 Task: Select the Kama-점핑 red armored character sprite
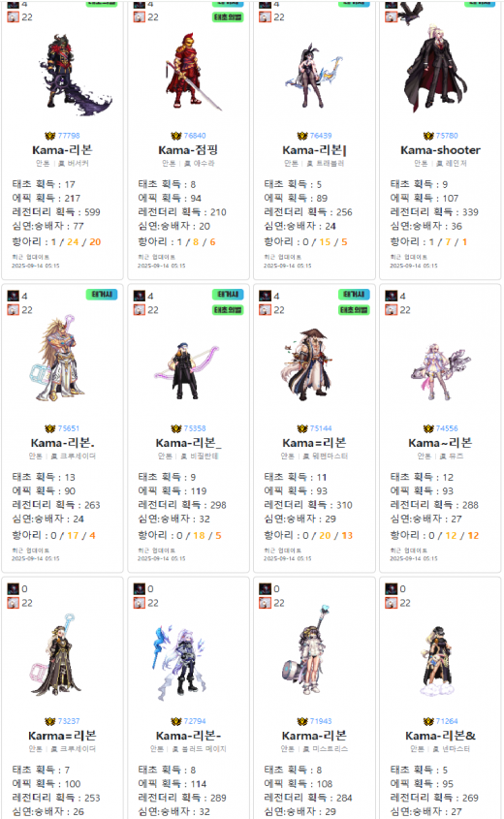click(x=190, y=72)
